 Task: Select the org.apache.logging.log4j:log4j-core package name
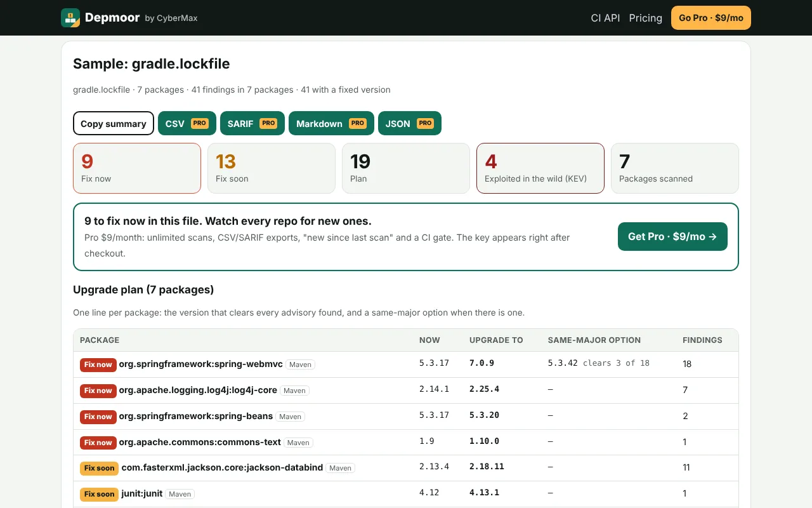tap(198, 390)
